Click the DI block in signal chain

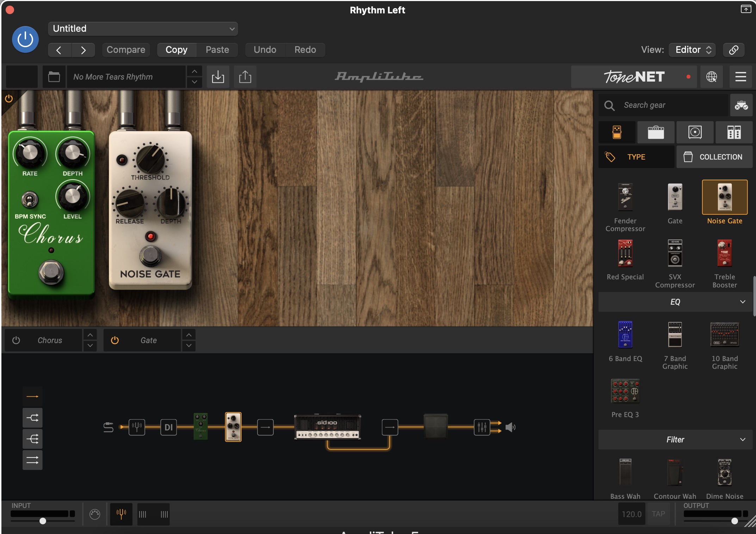(x=168, y=427)
